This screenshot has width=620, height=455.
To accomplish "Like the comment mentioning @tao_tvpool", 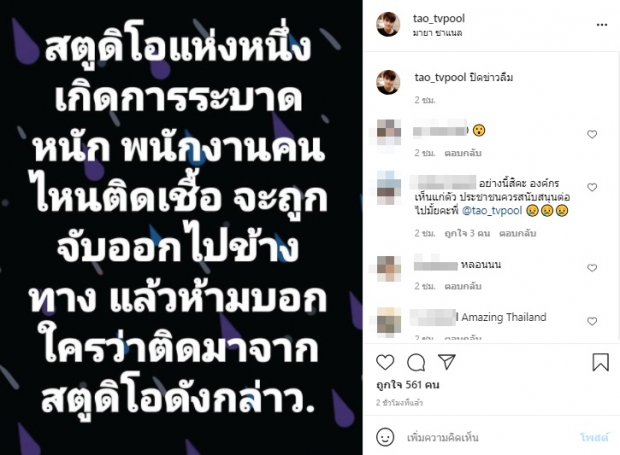I will pos(592,187).
